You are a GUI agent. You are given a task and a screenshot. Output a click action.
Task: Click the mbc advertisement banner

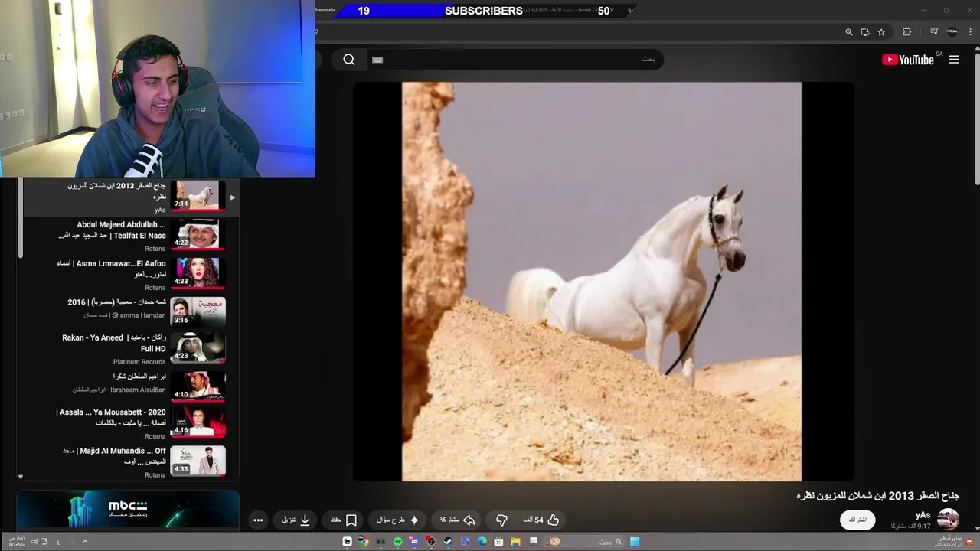tap(128, 510)
